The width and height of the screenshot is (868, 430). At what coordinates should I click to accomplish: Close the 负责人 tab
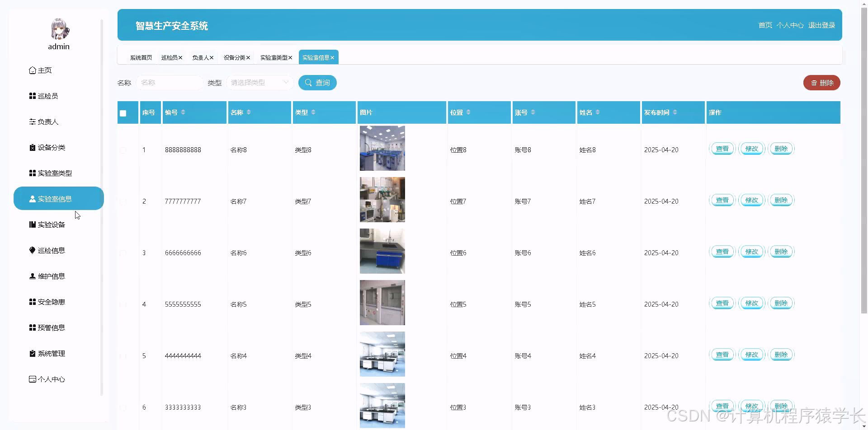(x=212, y=58)
